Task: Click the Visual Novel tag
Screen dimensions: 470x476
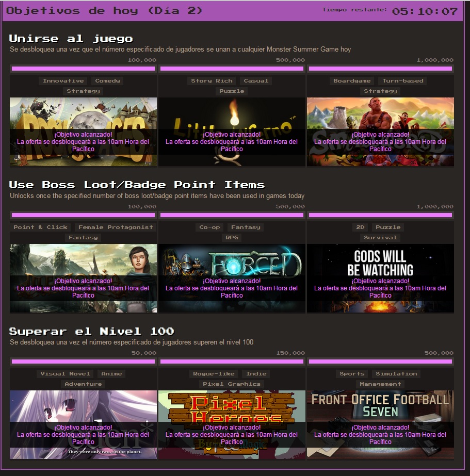Action: 66,374
